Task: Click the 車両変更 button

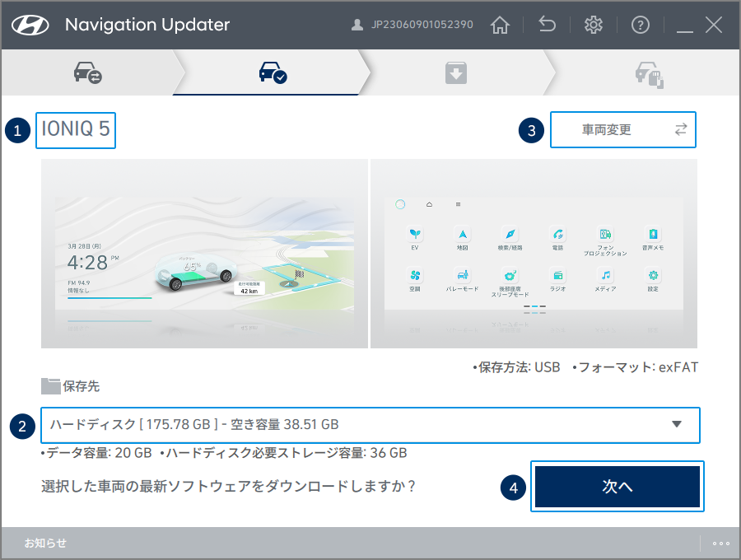Action: [622, 129]
